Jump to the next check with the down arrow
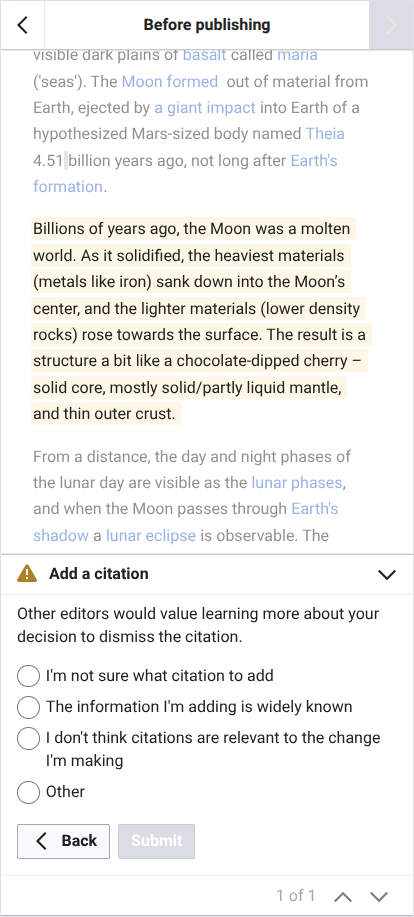Viewport: 414px width, 917px height. click(380, 896)
